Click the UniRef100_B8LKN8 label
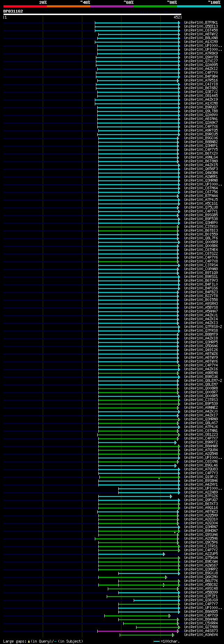The width and height of the screenshot is (224, 644). pyautogui.click(x=201, y=38)
